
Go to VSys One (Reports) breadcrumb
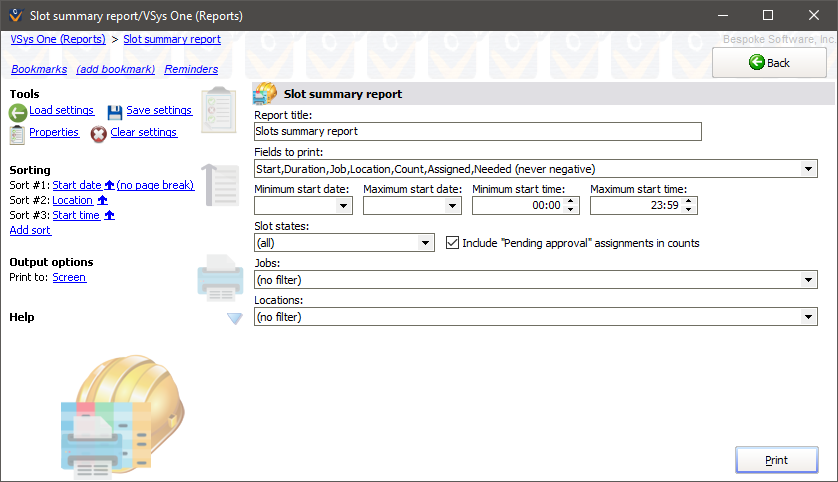(58, 40)
